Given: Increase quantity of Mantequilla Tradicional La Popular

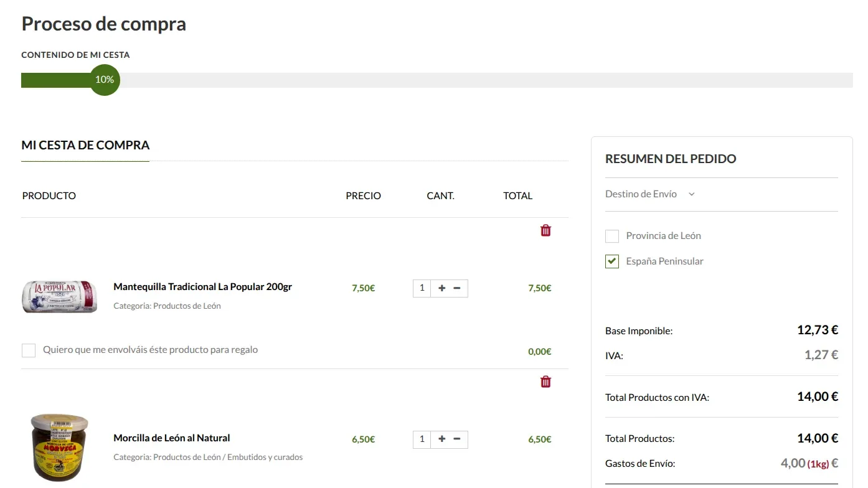Looking at the screenshot, I should pos(442,288).
